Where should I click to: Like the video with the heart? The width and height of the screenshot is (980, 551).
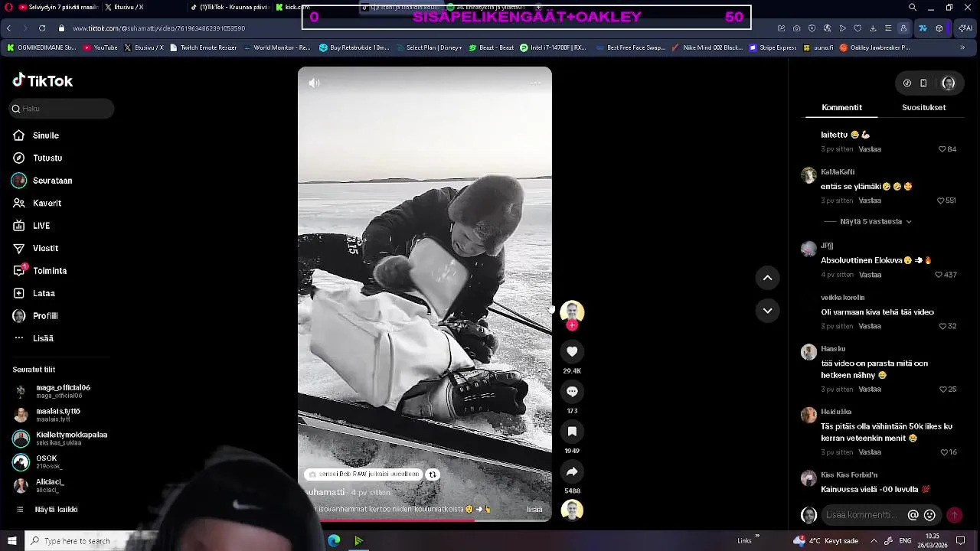(572, 351)
